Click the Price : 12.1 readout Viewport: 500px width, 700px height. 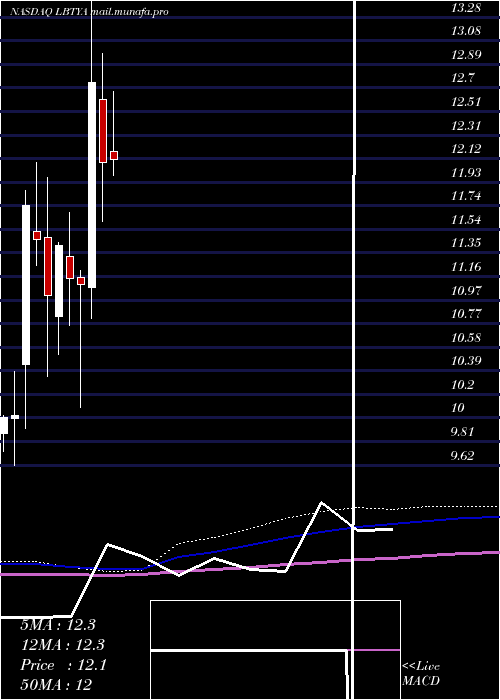point(63,665)
